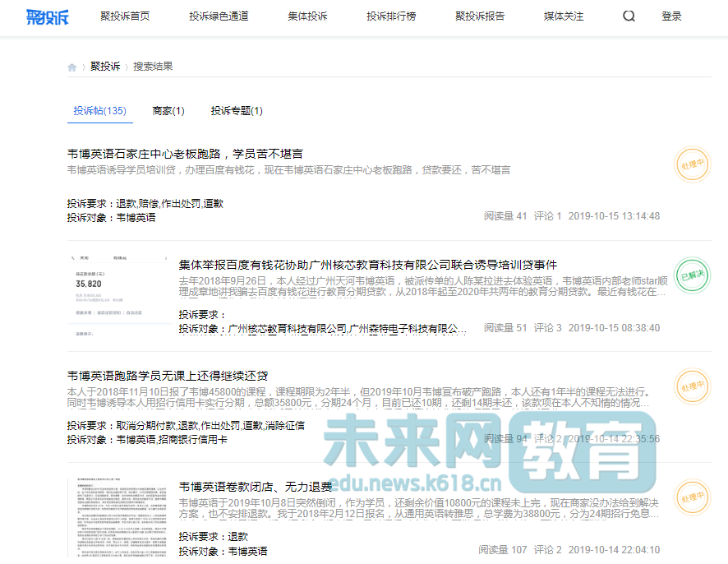Image resolution: width=728 pixels, height=564 pixels.
Task: Click the 聚投诉 logo
Action: click(x=48, y=16)
